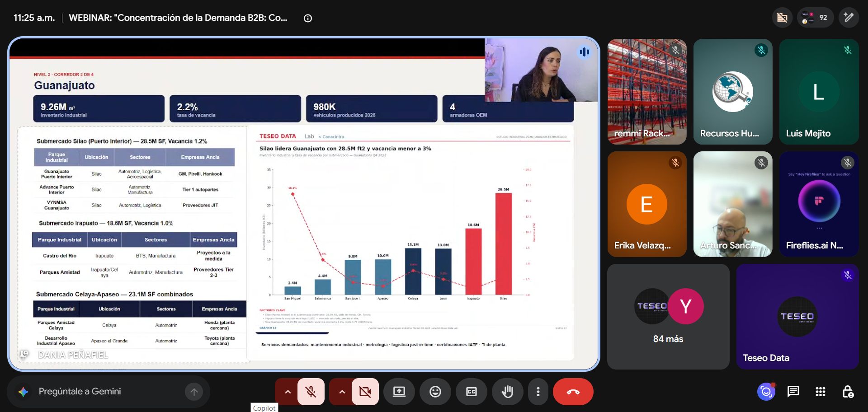Click the red Irapuato bar labeled 18.6M
This screenshot has height=412, width=868.
pyautogui.click(x=473, y=262)
